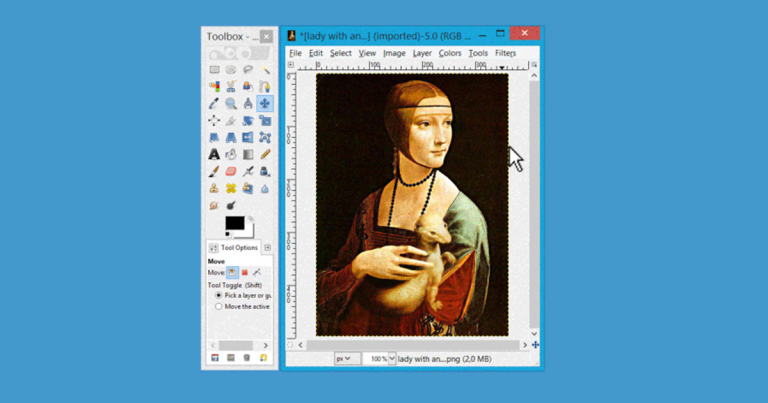Toggle Quick Mask at canvas bottom-left corner
This screenshot has width=768, height=403.
290,345
